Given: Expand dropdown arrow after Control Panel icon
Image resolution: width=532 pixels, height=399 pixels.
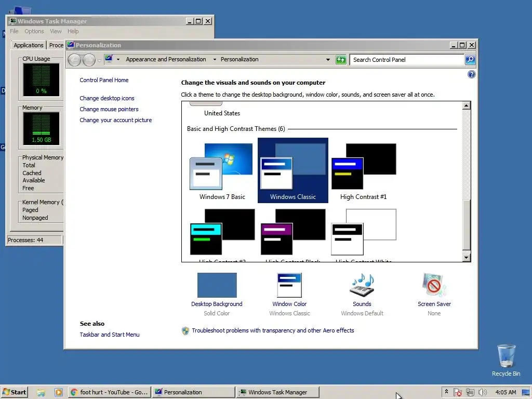Looking at the screenshot, I should pyautogui.click(x=118, y=59).
